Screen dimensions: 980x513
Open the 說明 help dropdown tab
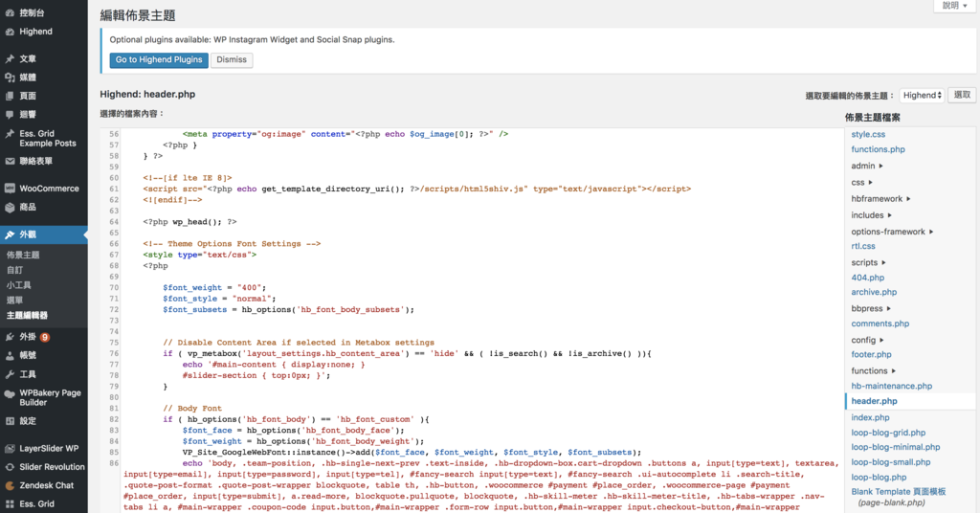pyautogui.click(x=954, y=6)
